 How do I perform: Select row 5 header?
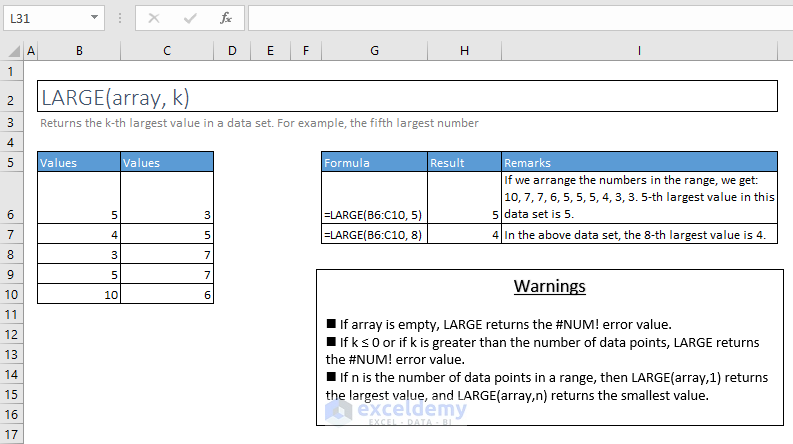click(11, 162)
